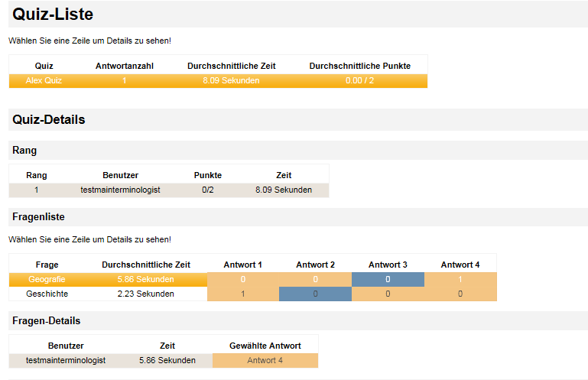Image resolution: width=588 pixels, height=380 pixels.
Task: Click the Punkte column header
Action: coord(208,175)
